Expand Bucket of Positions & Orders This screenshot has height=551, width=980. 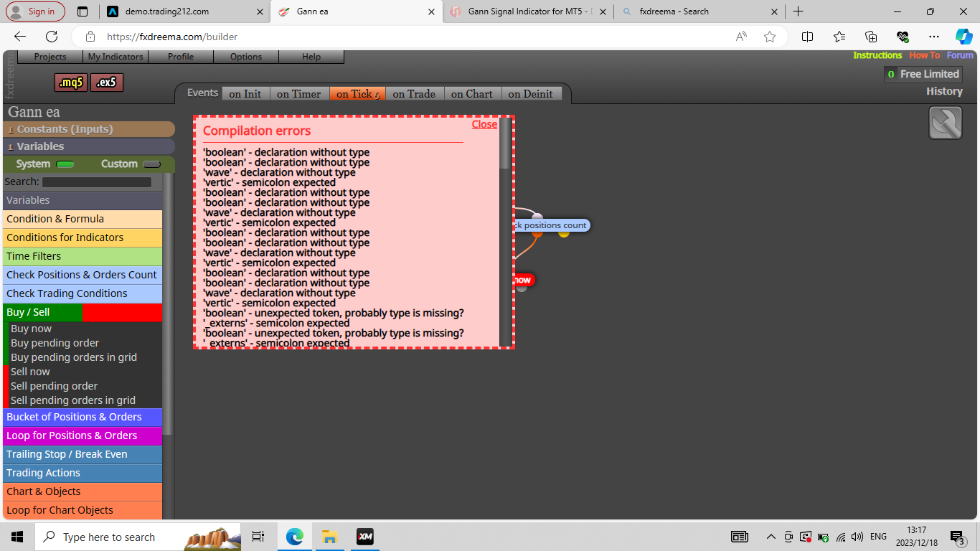83,417
